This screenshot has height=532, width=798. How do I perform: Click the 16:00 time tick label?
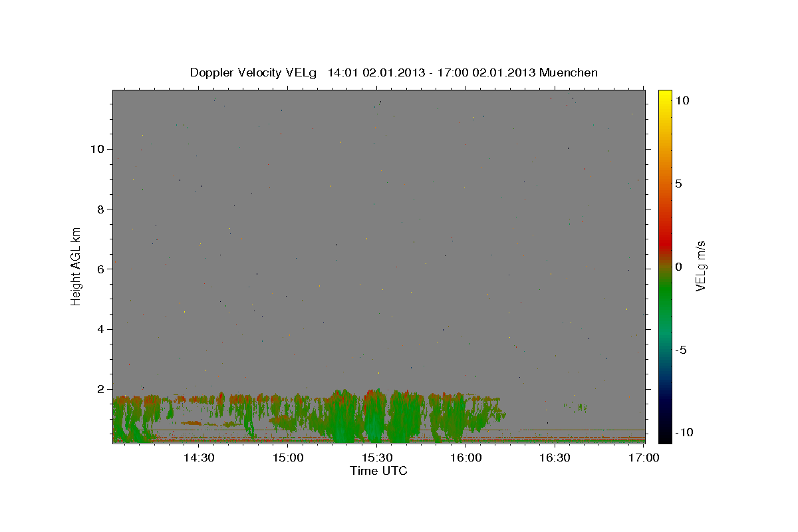[465, 458]
